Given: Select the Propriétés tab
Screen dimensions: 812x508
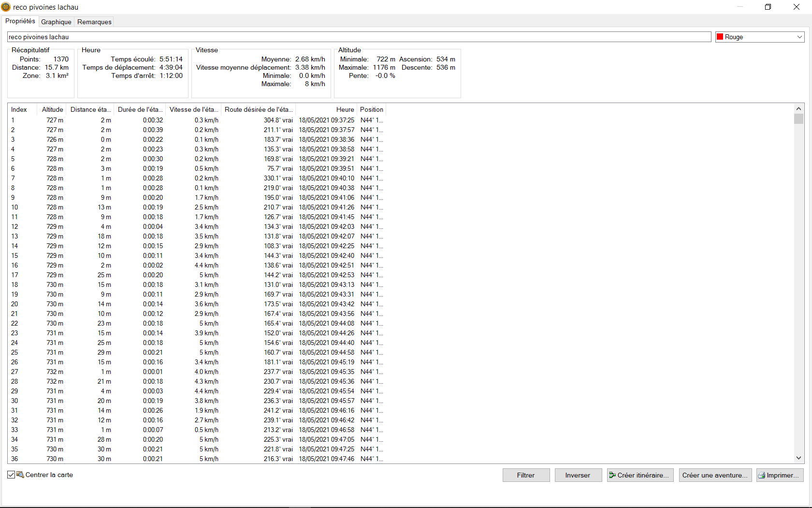Looking at the screenshot, I should (x=20, y=21).
